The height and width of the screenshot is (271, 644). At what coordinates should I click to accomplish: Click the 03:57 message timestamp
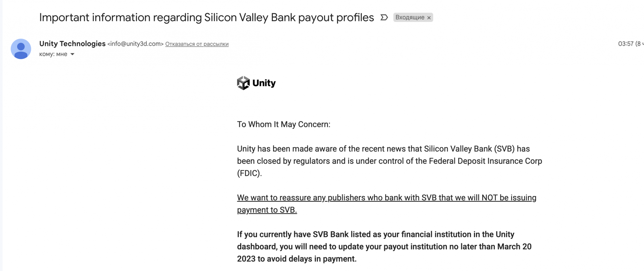625,44
